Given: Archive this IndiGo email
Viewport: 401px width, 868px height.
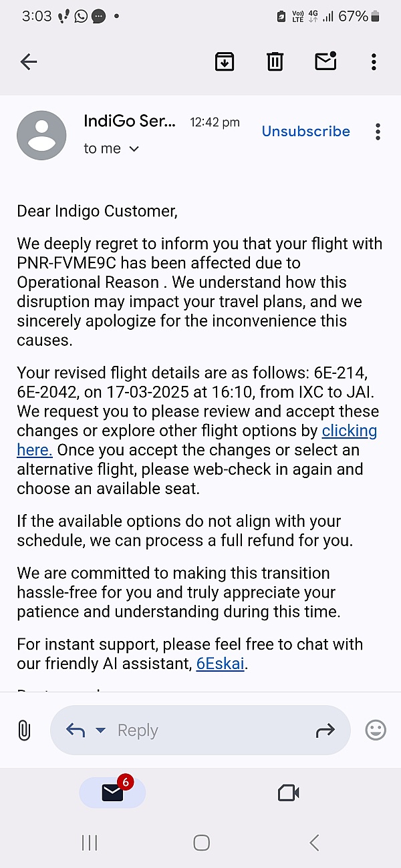Looking at the screenshot, I should click(x=224, y=62).
